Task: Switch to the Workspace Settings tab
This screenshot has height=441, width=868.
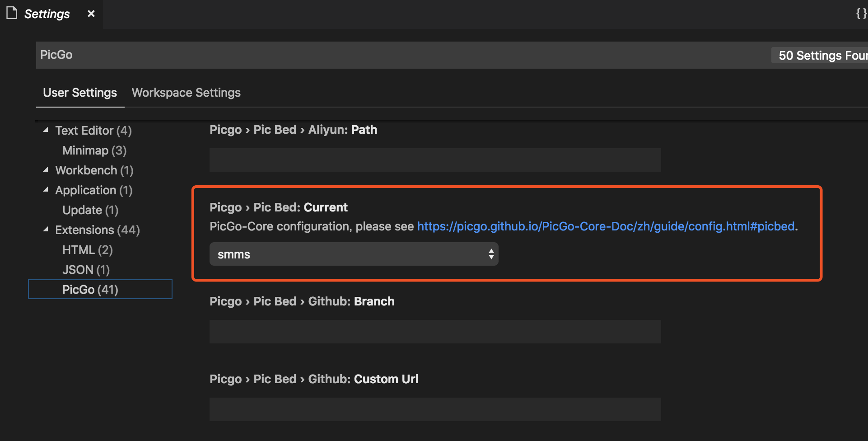Action: click(x=186, y=93)
